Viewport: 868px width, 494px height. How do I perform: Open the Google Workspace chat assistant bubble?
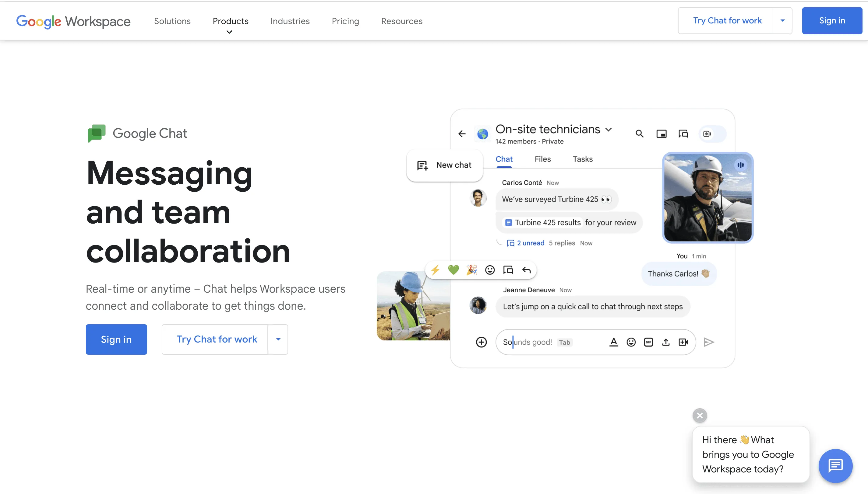click(x=835, y=466)
